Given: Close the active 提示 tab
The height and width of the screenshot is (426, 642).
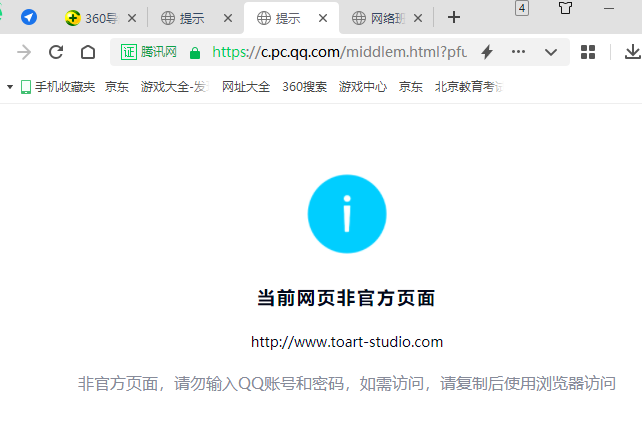Looking at the screenshot, I should point(323,18).
